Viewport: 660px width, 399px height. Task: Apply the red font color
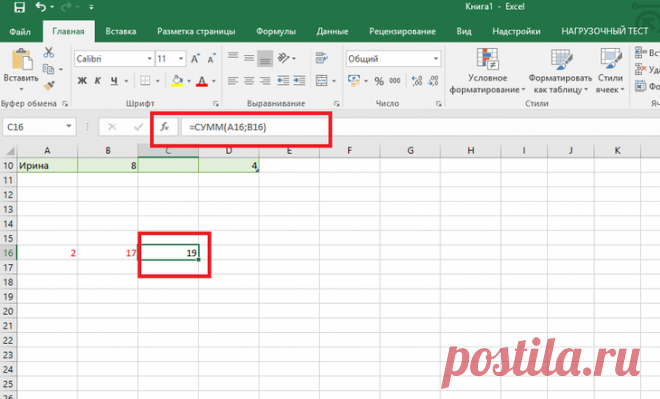click(202, 81)
